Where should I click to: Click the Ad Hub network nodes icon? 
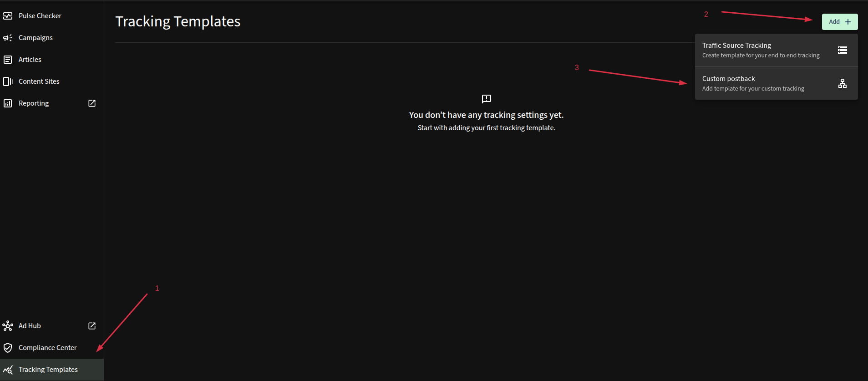click(x=8, y=326)
